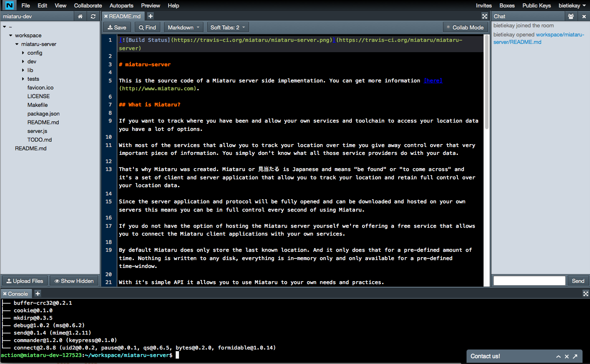Open TODO.md in file tree
This screenshot has width=590, height=364.
point(40,140)
